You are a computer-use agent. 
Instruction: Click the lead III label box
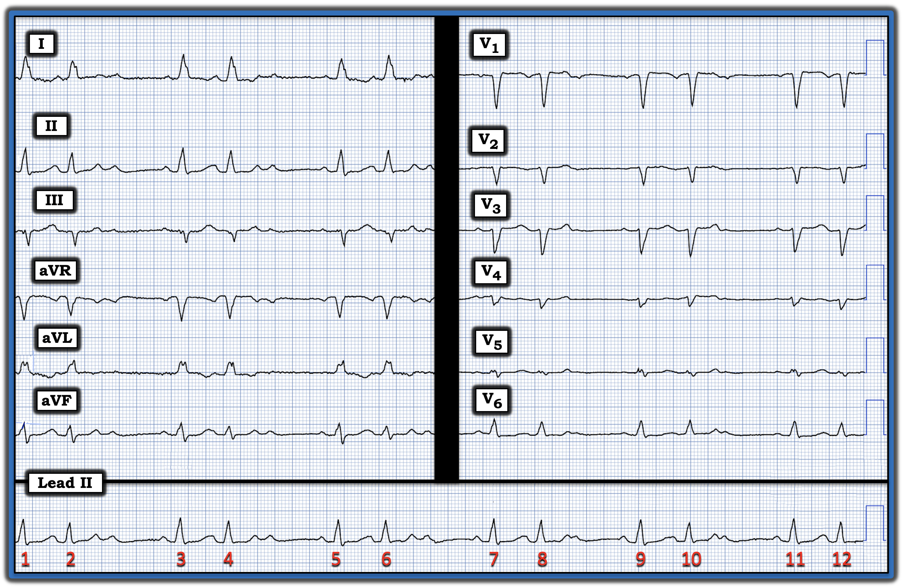coord(54,200)
